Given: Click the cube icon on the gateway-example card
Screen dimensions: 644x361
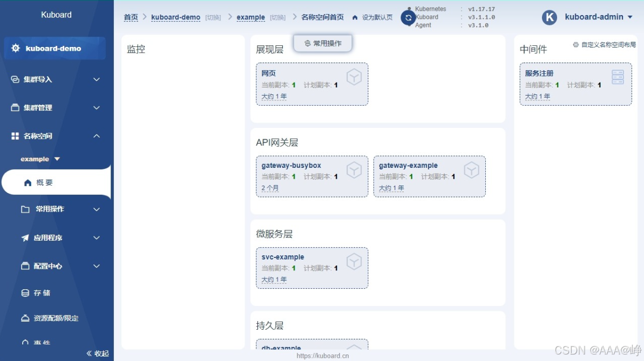Looking at the screenshot, I should pos(471,169).
